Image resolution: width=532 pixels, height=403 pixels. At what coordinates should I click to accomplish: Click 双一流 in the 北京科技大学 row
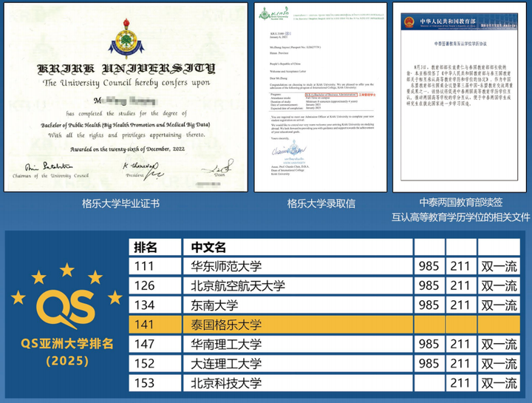pos(499,383)
